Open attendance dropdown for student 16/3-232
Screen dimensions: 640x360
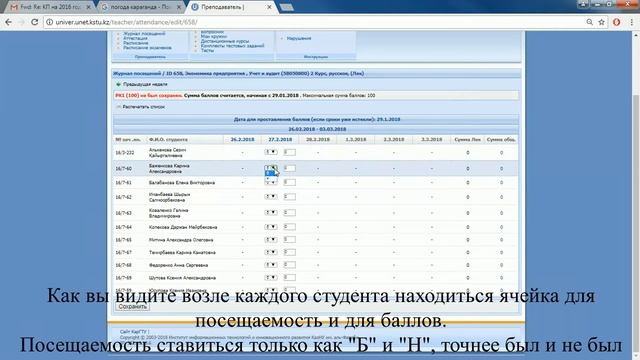click(x=271, y=152)
